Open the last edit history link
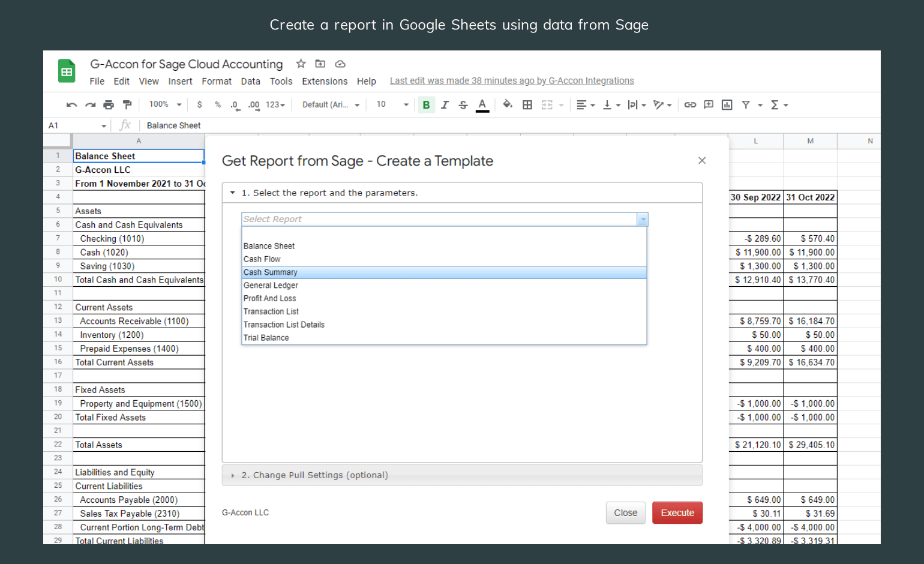Viewport: 924px width, 564px height. pos(512,81)
